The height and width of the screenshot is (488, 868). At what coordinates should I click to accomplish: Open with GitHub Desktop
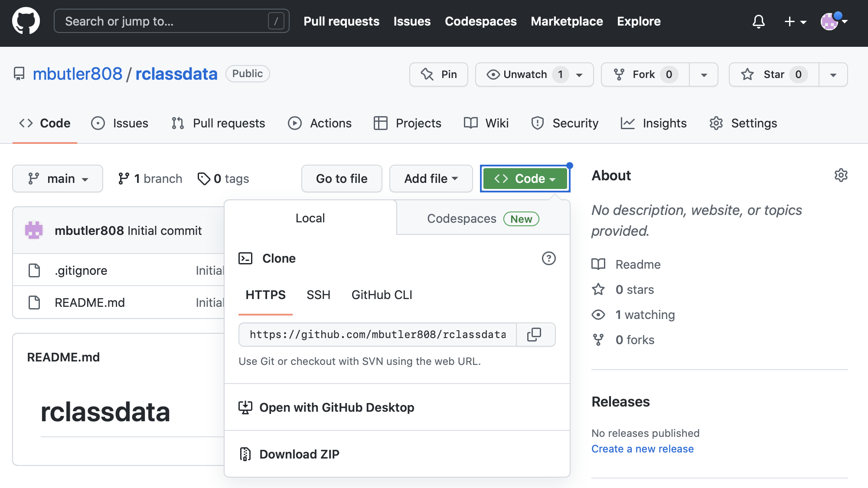pos(336,407)
